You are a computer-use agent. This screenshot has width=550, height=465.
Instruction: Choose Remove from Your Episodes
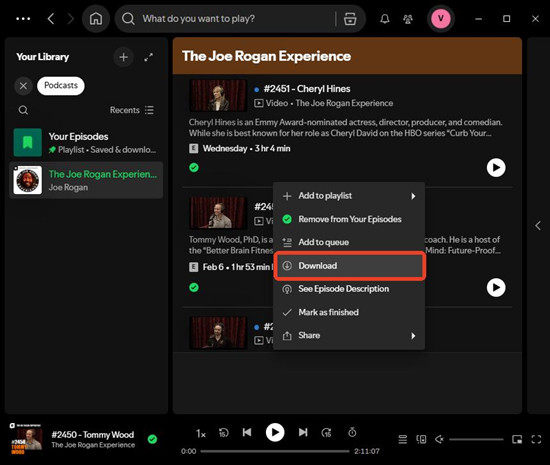pyautogui.click(x=349, y=219)
